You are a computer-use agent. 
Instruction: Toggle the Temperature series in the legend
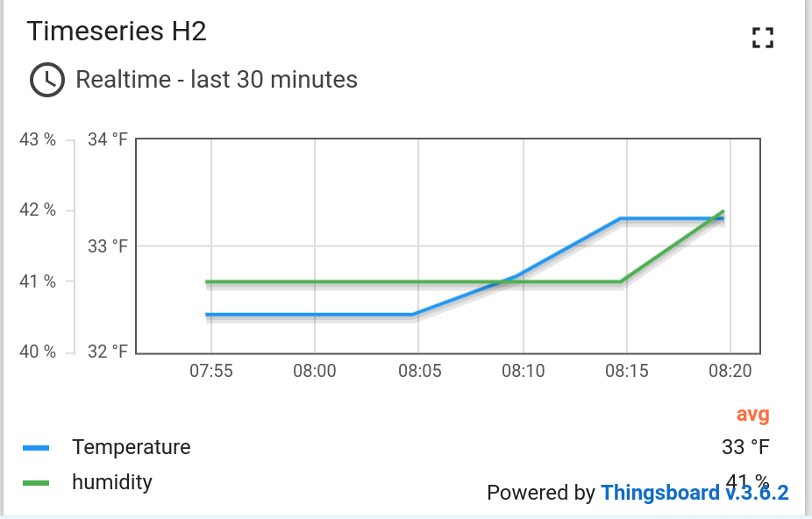point(132,447)
